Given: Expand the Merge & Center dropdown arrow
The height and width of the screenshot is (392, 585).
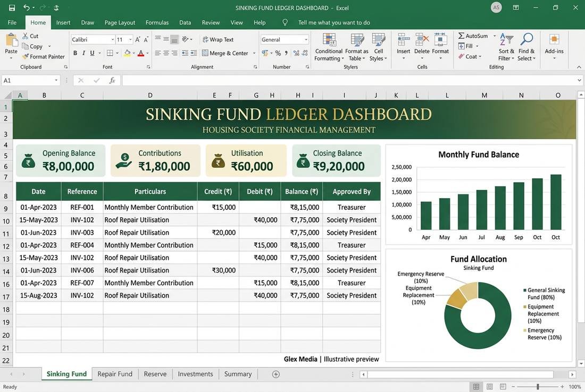Looking at the screenshot, I should (254, 53).
